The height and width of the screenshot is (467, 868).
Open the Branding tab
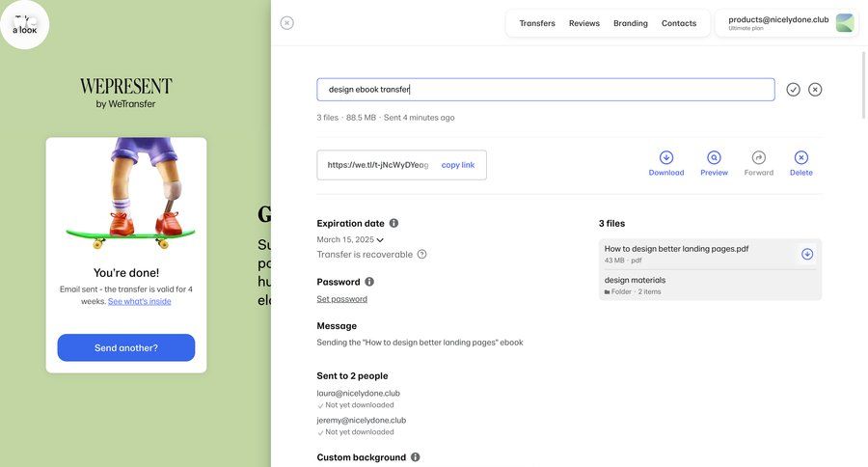(631, 23)
